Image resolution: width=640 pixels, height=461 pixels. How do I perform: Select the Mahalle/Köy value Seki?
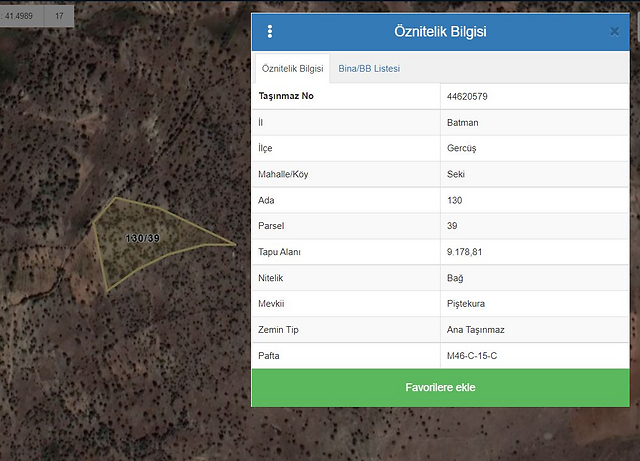[x=457, y=175]
